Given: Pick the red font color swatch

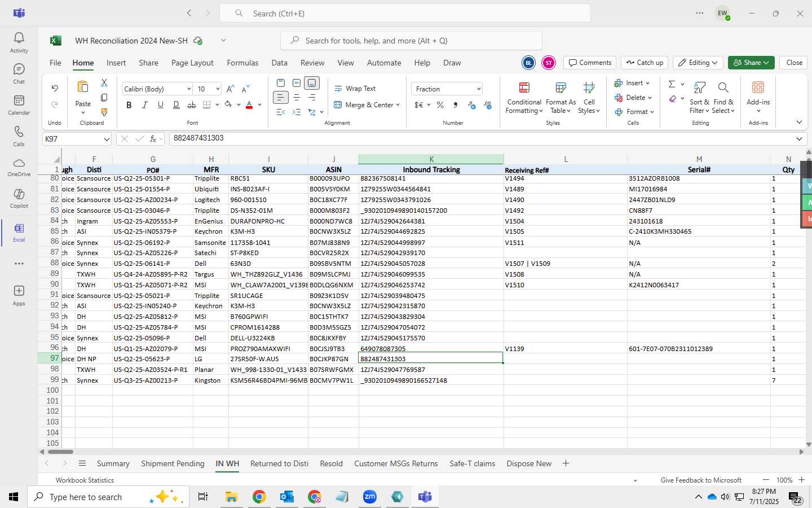Looking at the screenshot, I should point(249,105).
